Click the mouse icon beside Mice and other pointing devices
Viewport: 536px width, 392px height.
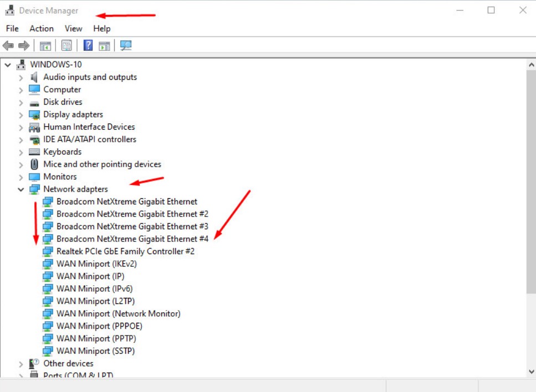[x=34, y=164]
